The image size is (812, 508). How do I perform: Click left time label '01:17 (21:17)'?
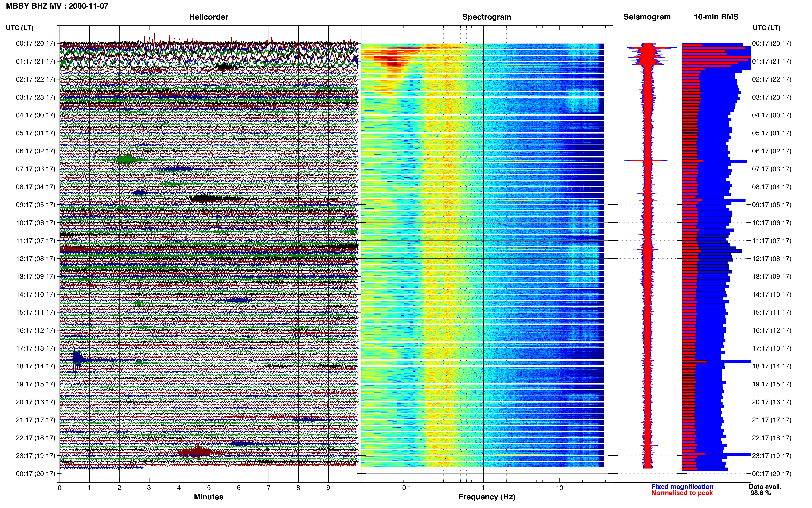35,61
